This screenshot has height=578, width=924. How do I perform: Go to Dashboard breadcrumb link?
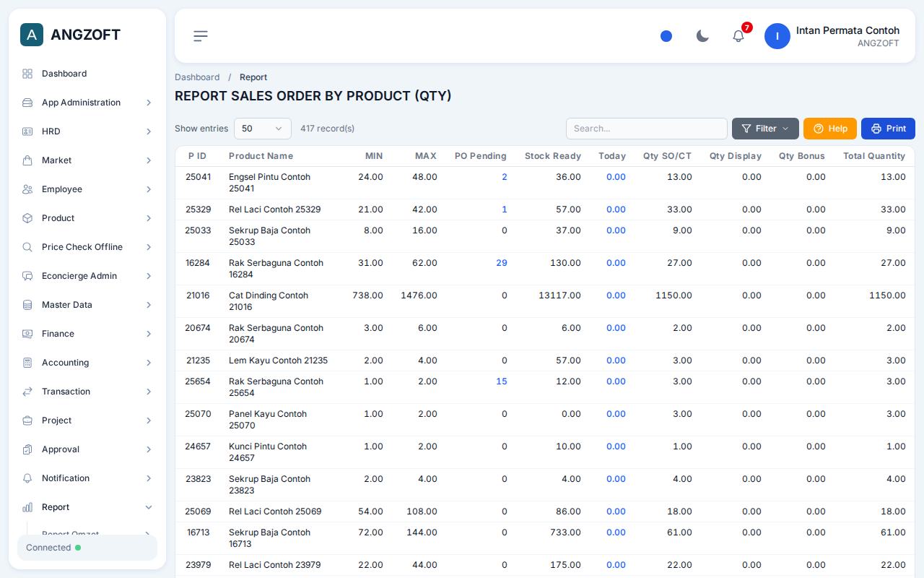point(197,77)
